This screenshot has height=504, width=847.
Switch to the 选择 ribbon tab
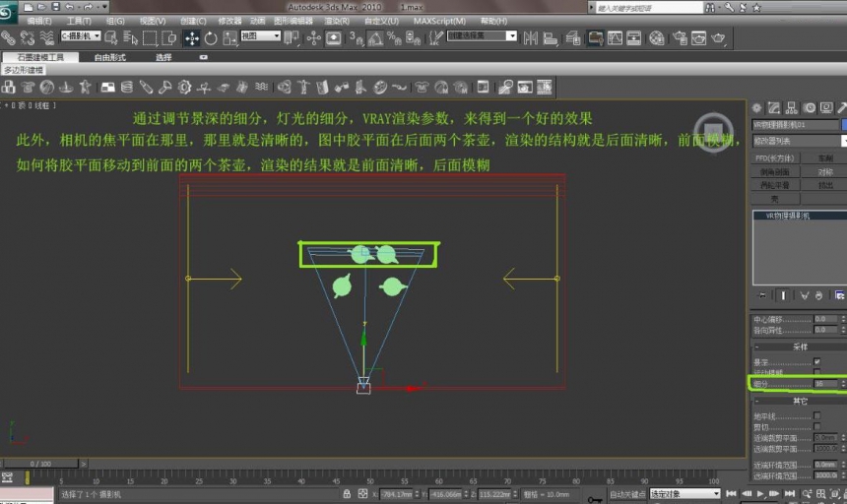tap(163, 57)
